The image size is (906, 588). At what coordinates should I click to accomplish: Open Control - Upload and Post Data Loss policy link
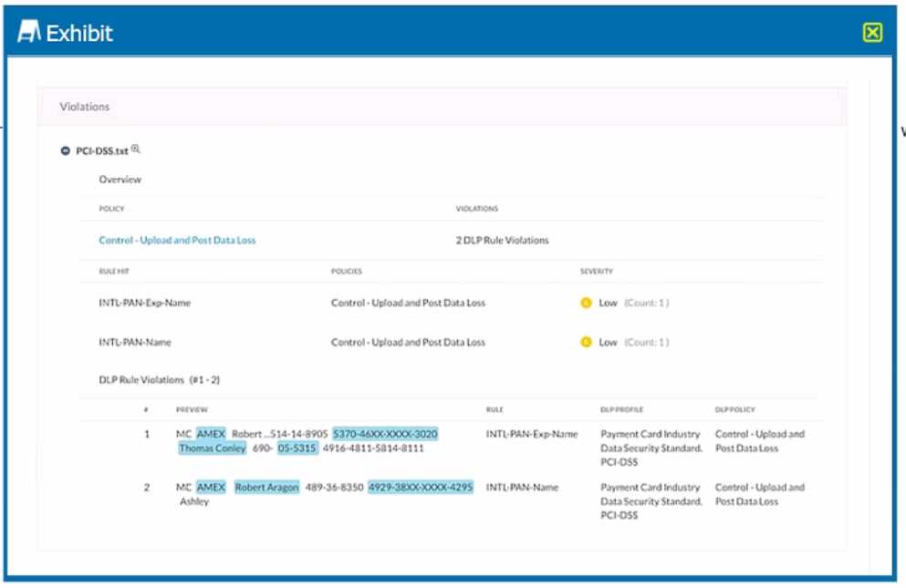(177, 241)
